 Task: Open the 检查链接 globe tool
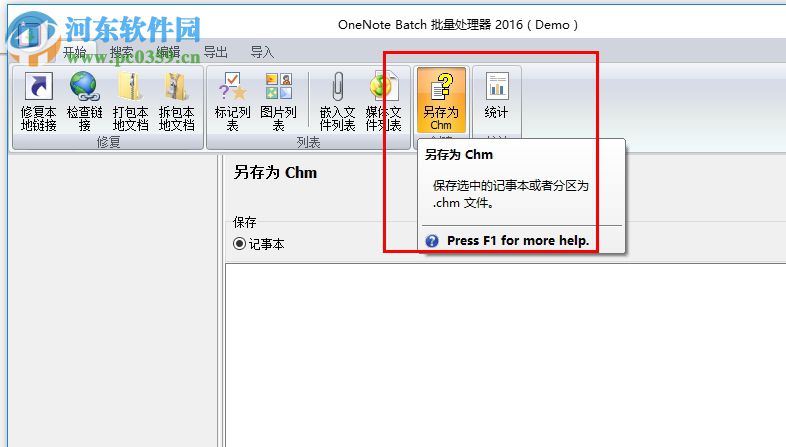pyautogui.click(x=84, y=101)
